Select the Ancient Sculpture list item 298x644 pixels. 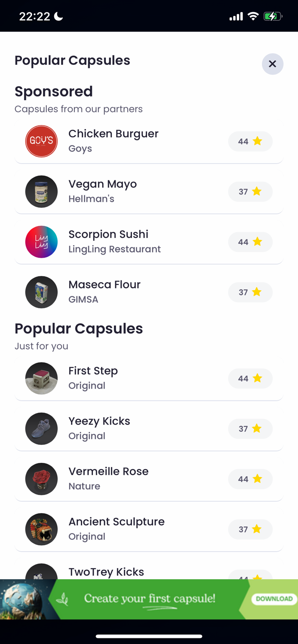tap(116, 522)
